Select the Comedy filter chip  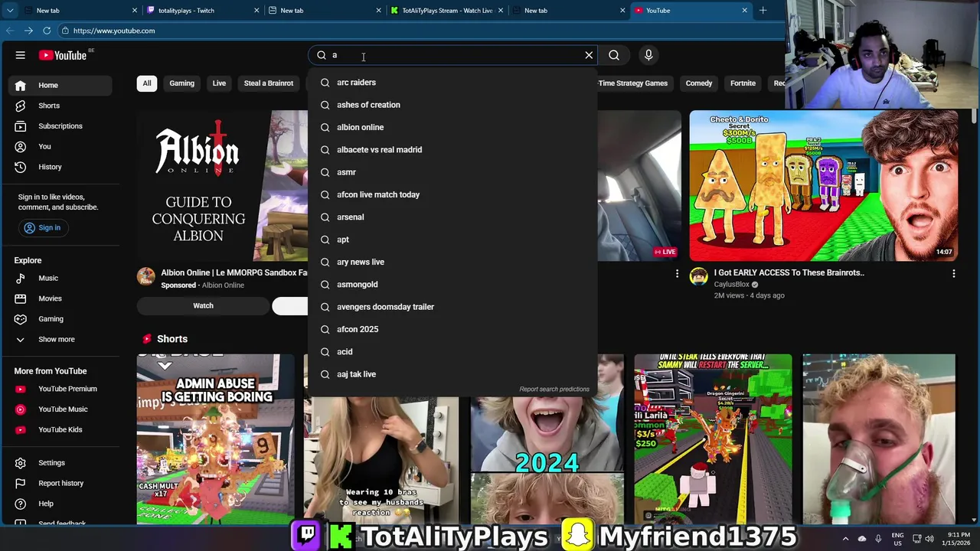[699, 83]
